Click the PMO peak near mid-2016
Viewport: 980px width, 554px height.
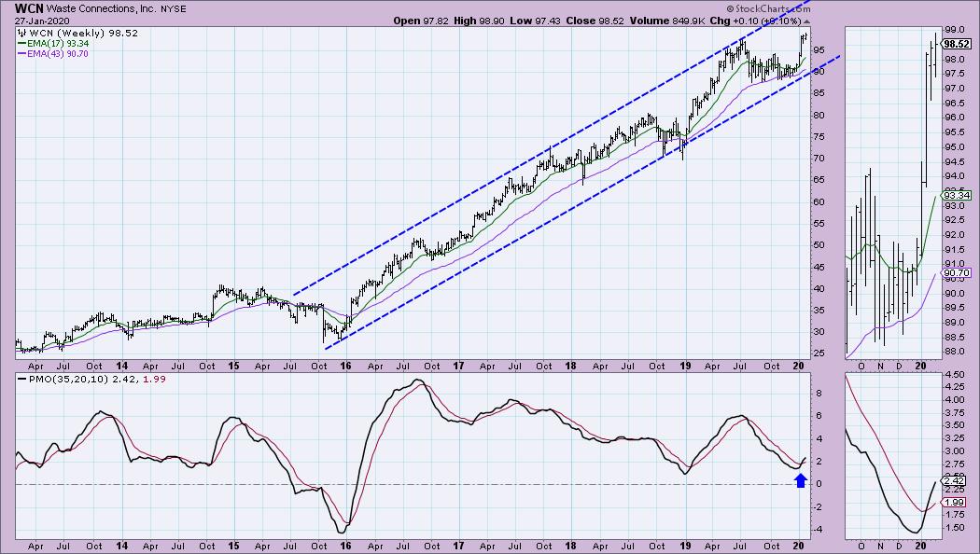[x=418, y=381]
